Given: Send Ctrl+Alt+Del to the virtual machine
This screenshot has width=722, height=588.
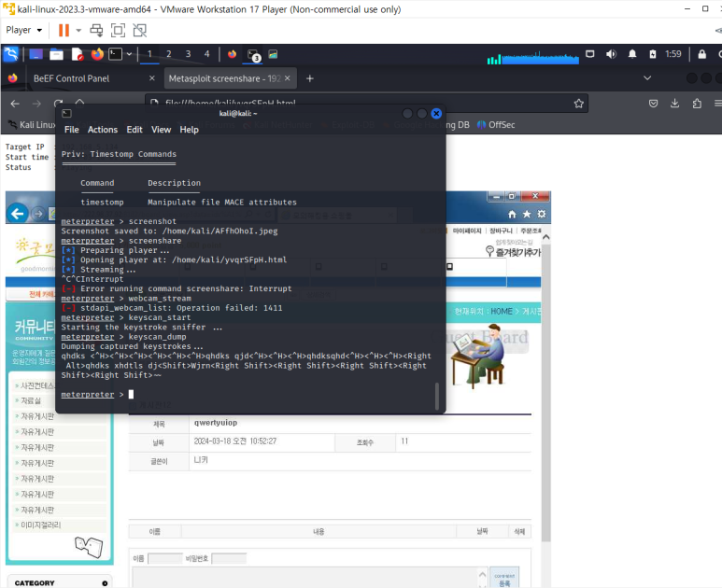Looking at the screenshot, I should click(x=96, y=31).
